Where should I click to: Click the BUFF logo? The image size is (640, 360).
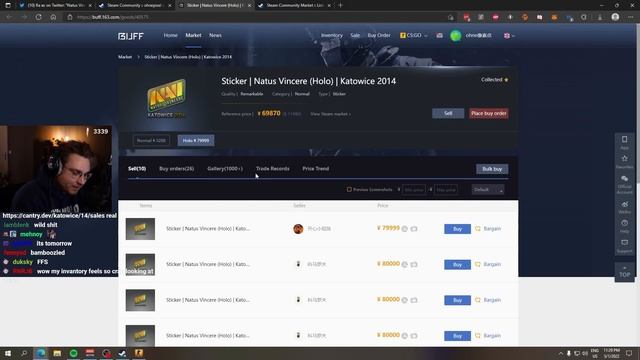click(x=131, y=36)
